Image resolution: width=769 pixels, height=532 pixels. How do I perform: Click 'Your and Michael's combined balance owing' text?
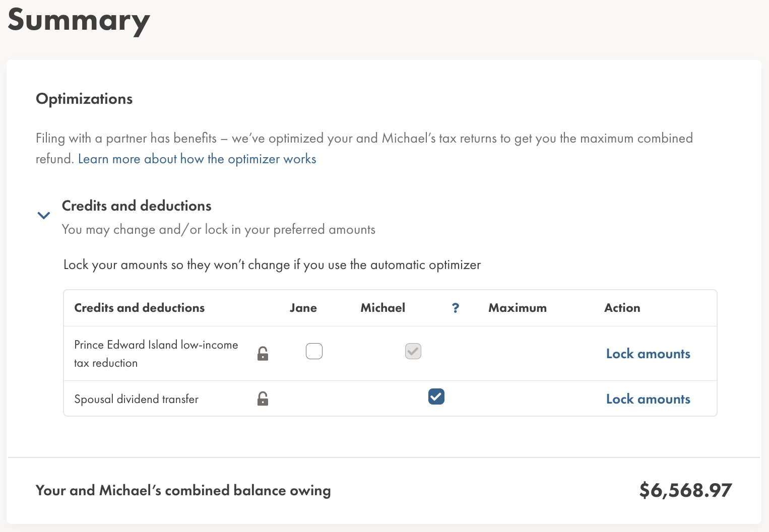click(183, 491)
